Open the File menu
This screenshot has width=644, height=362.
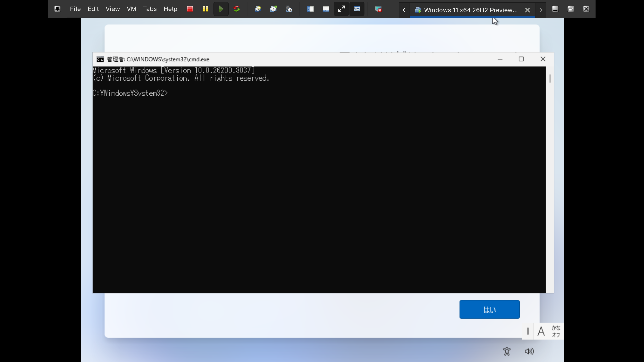(x=75, y=9)
